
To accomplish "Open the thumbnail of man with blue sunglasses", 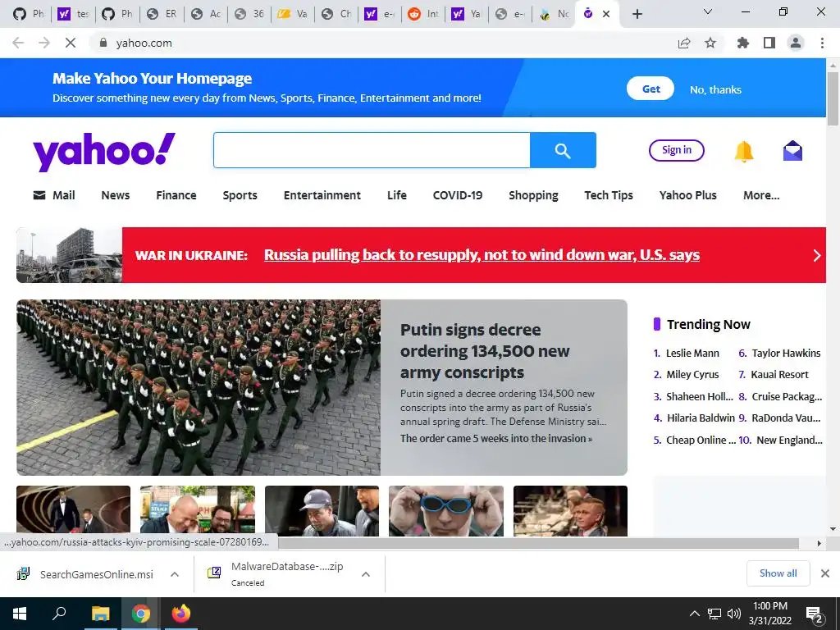I will (445, 511).
